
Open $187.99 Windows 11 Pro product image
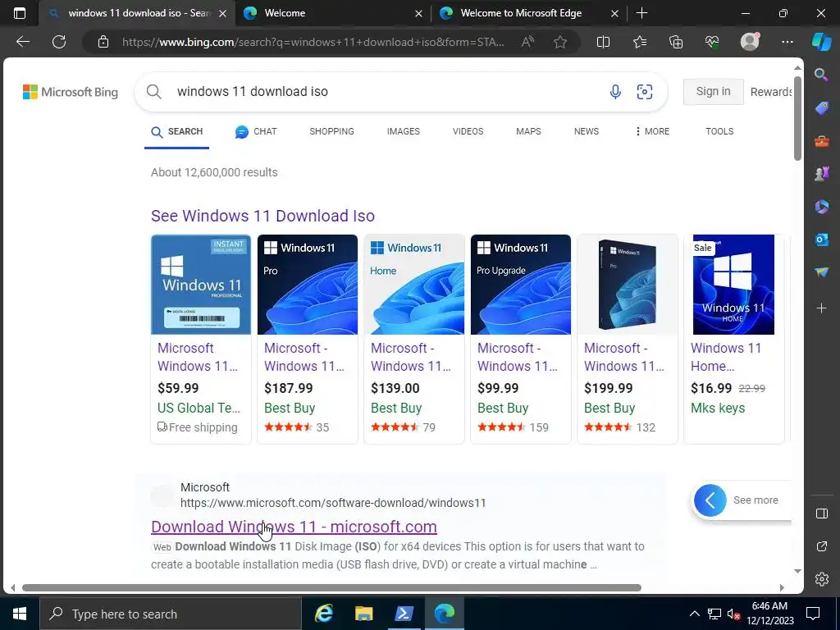[x=308, y=285]
